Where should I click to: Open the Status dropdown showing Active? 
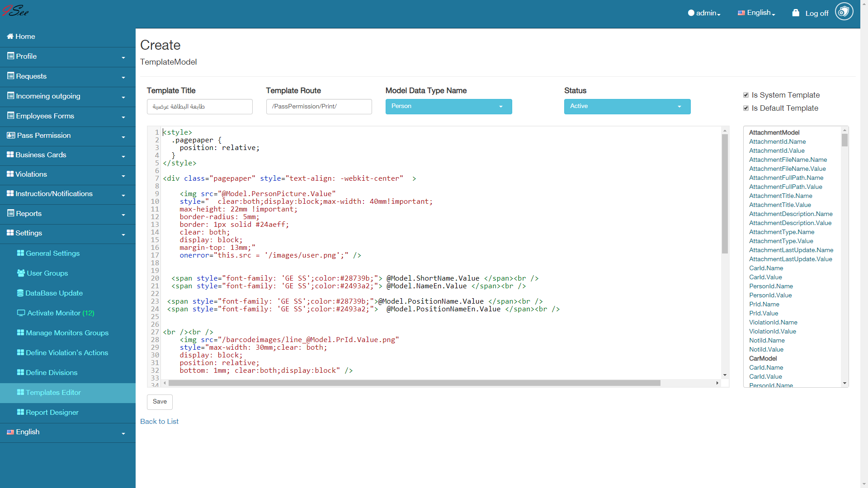[627, 107]
